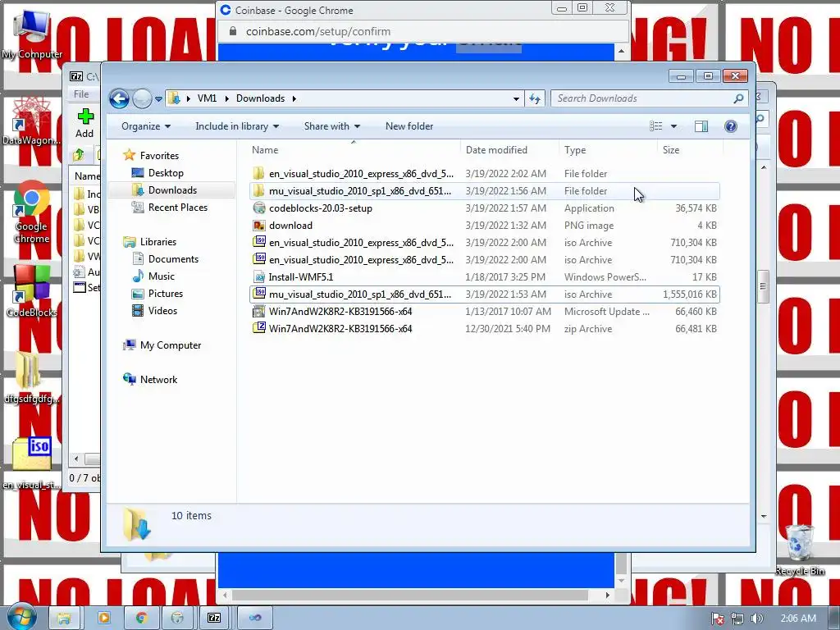Select Win7AndW2K8R2 Microsoft Update file
The image size is (840, 630).
pyautogui.click(x=484, y=312)
